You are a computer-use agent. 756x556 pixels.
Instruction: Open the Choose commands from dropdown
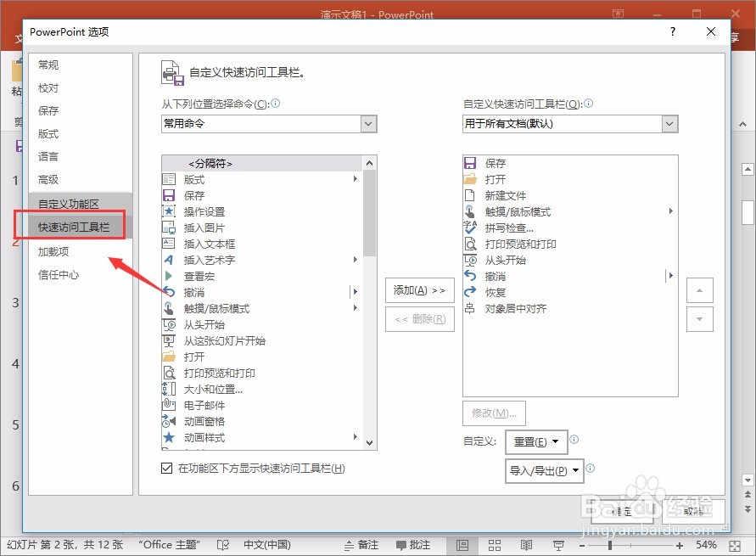tap(368, 123)
